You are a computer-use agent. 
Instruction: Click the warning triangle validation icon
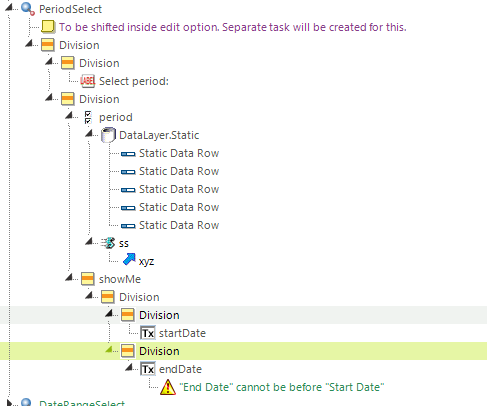tap(168, 387)
